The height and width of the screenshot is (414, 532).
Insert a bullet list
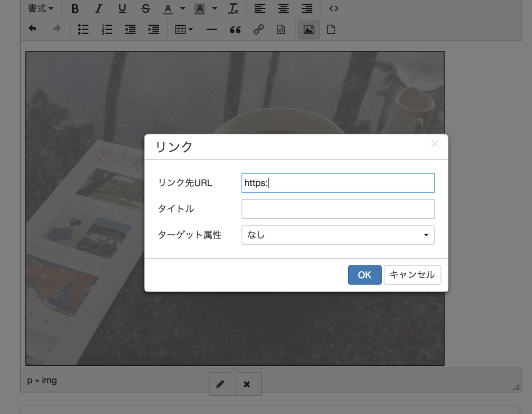(83, 30)
